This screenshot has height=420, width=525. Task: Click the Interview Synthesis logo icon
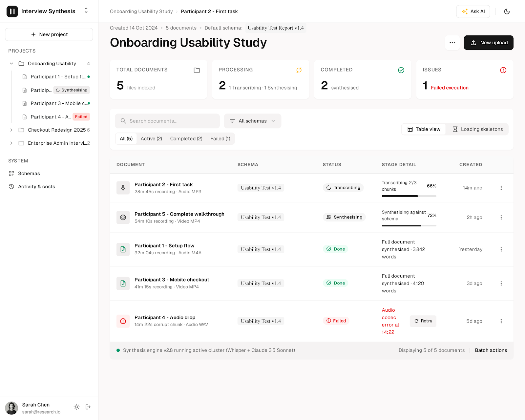[12, 11]
